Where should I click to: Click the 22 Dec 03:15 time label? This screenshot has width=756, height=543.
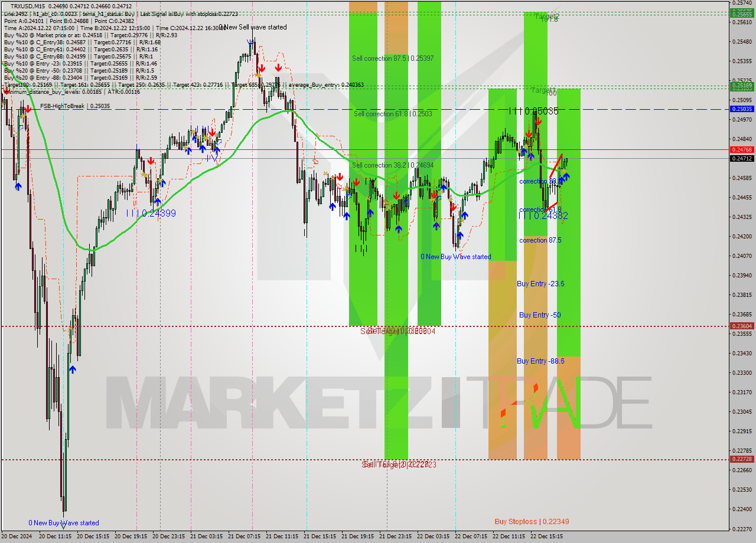coord(433,537)
